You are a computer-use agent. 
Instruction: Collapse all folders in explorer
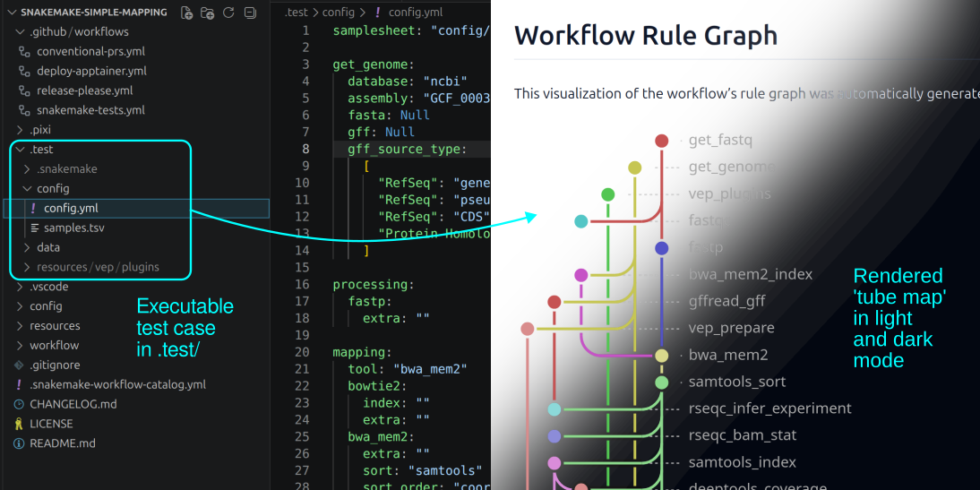click(x=250, y=13)
